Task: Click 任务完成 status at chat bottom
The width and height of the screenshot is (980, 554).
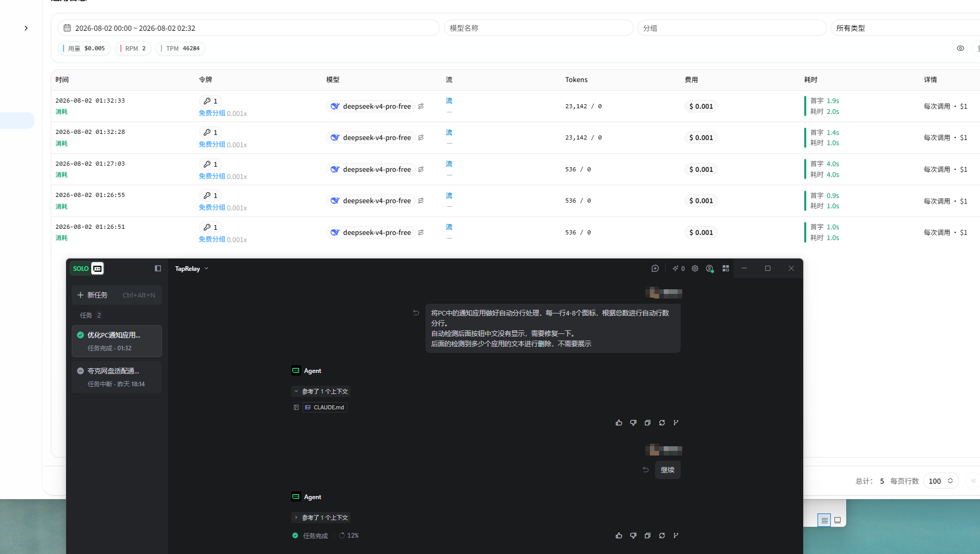Action: coord(311,536)
